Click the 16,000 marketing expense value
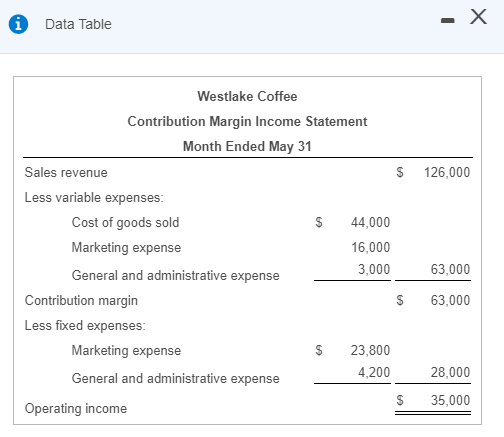 (370, 247)
